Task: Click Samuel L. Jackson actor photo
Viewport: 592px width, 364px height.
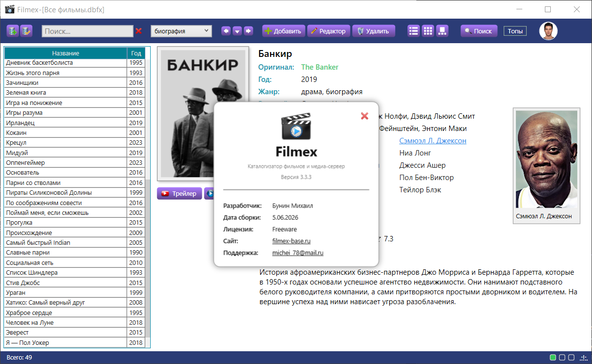Action: pos(546,159)
